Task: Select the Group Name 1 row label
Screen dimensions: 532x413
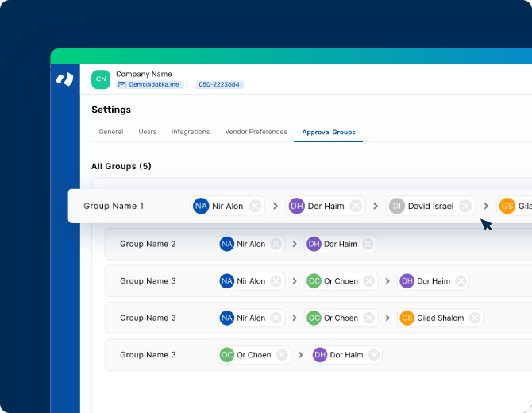Action: point(114,206)
